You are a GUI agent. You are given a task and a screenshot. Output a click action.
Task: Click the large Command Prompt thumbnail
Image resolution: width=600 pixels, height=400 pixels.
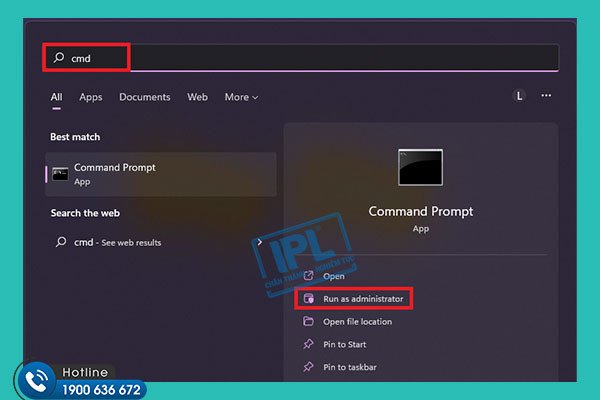(x=420, y=168)
